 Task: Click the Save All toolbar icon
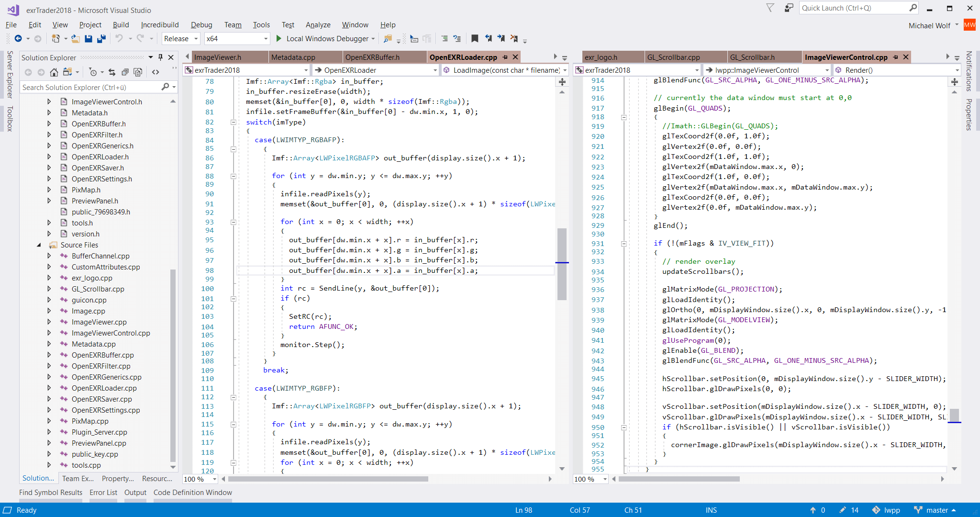pos(101,39)
